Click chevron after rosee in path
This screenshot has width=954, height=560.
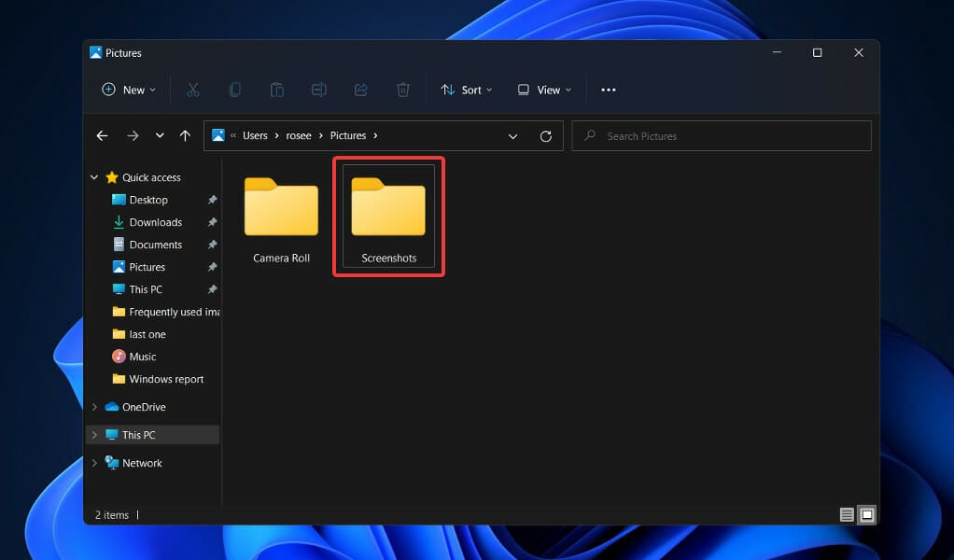tap(320, 135)
